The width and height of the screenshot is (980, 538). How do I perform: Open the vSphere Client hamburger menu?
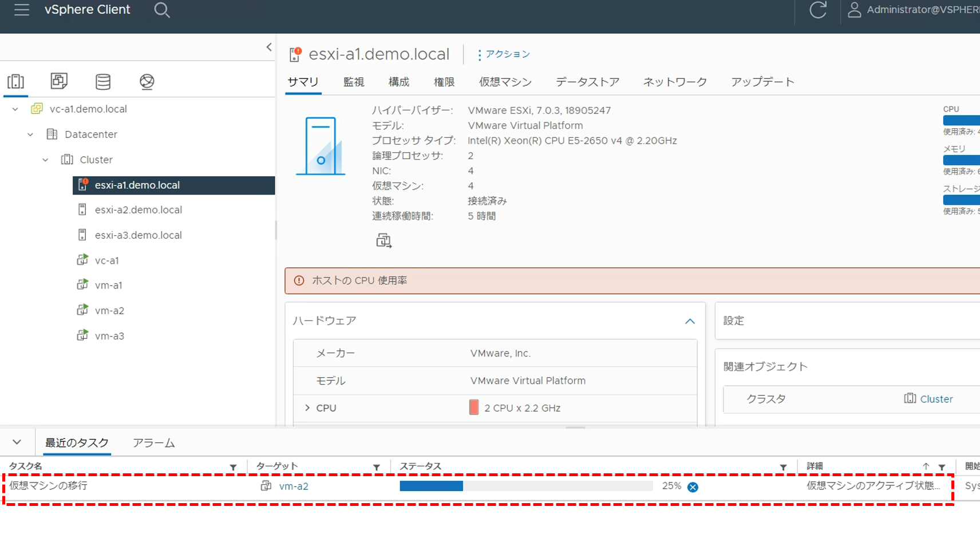coord(22,10)
